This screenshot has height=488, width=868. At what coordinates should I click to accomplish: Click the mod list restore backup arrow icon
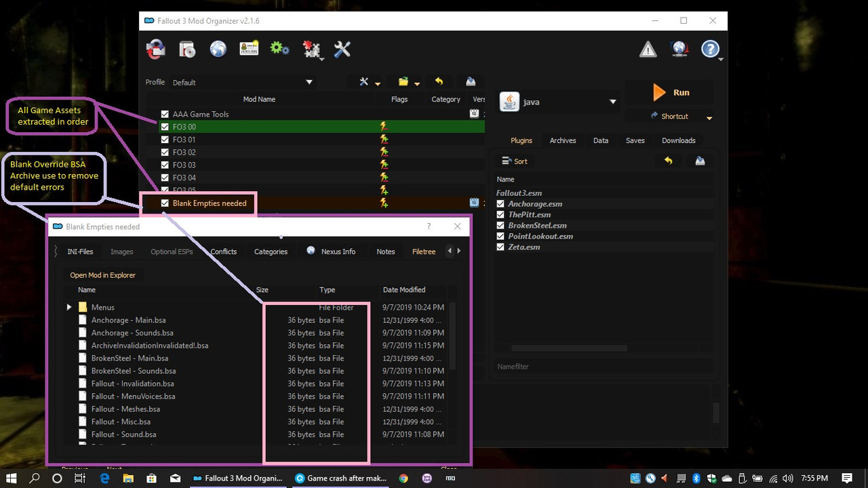pyautogui.click(x=439, y=81)
